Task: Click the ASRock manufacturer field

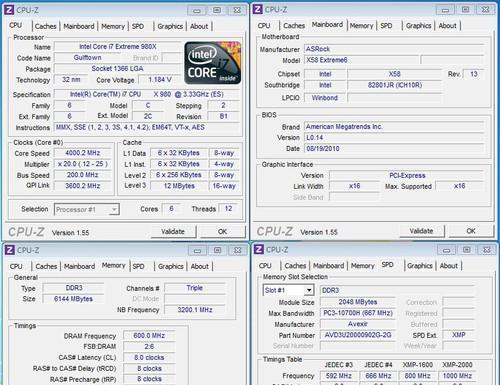Action: tap(393, 49)
